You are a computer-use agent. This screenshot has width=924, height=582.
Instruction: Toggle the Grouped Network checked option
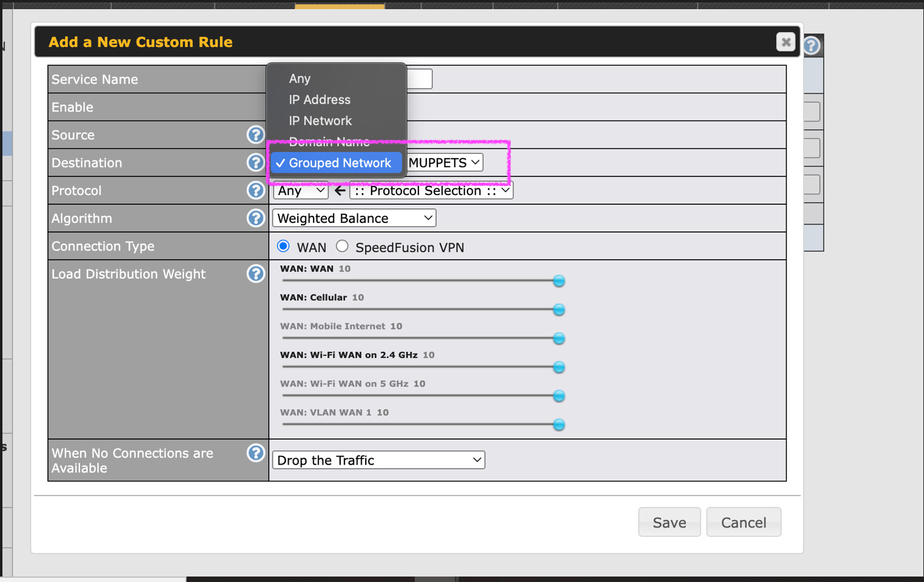pyautogui.click(x=337, y=162)
